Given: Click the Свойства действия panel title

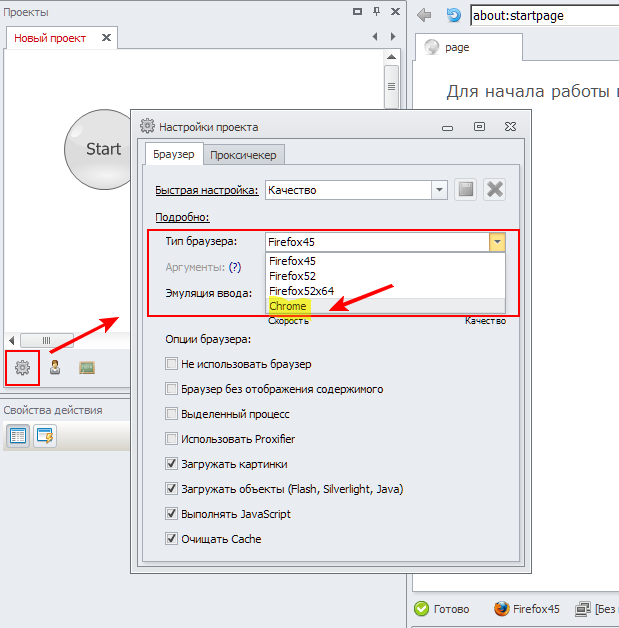Looking at the screenshot, I should tap(53, 410).
